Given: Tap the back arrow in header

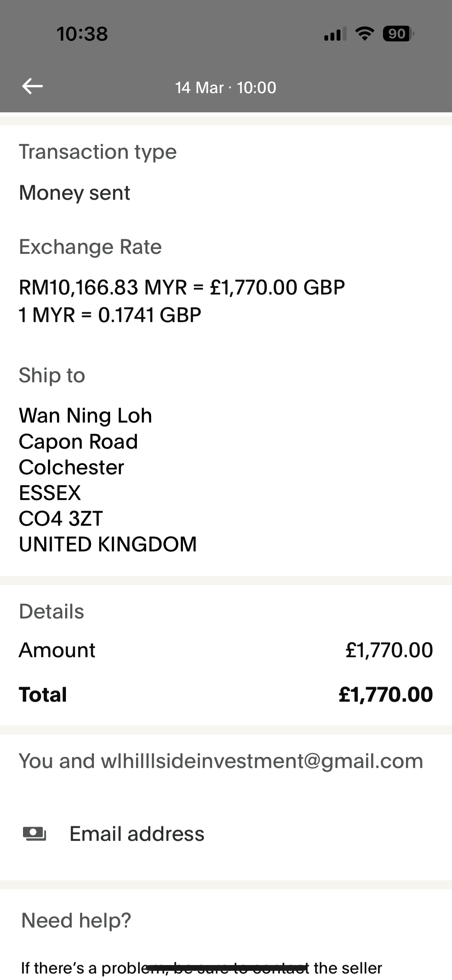Looking at the screenshot, I should pos(33,86).
